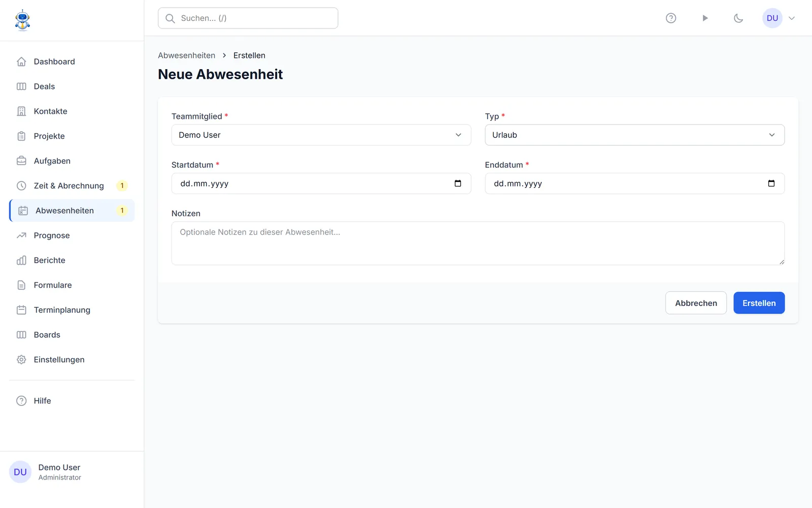Open help via top bar question icon
812x508 pixels.
tap(671, 18)
